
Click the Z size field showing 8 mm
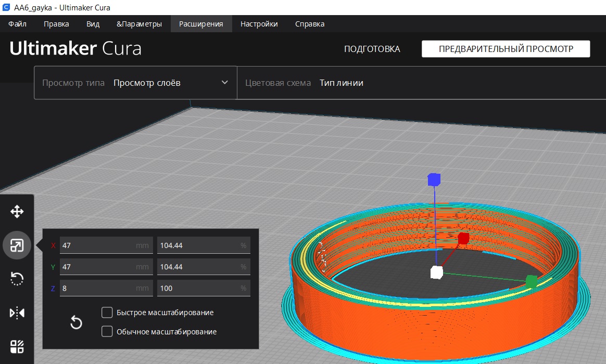pos(106,289)
